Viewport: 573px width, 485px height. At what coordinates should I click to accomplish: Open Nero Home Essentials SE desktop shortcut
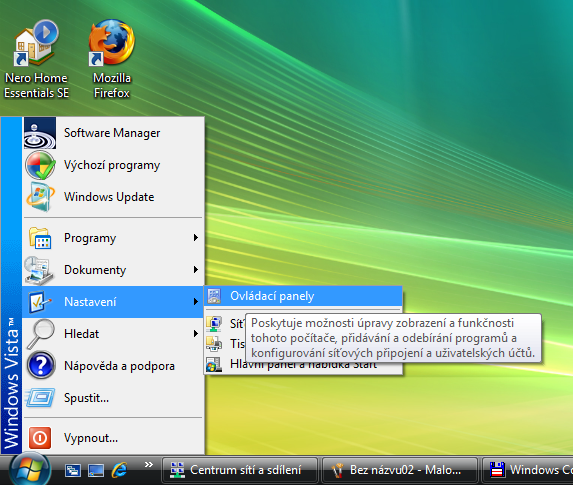coord(36,58)
